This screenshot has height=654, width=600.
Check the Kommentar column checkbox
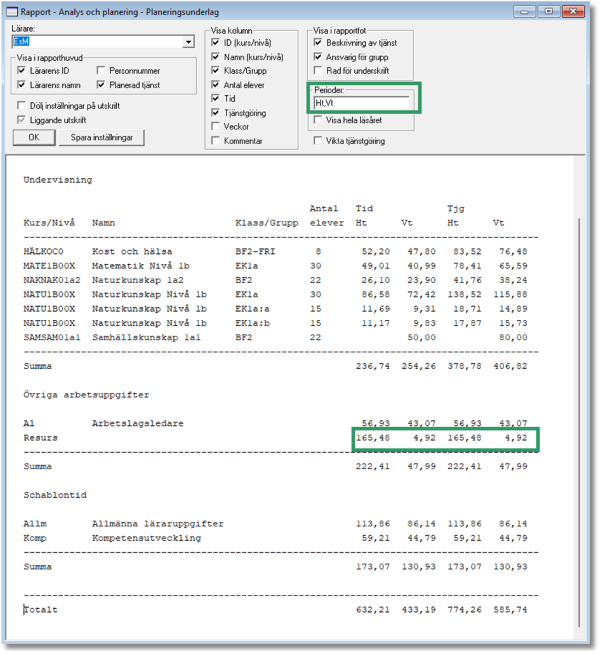[217, 141]
